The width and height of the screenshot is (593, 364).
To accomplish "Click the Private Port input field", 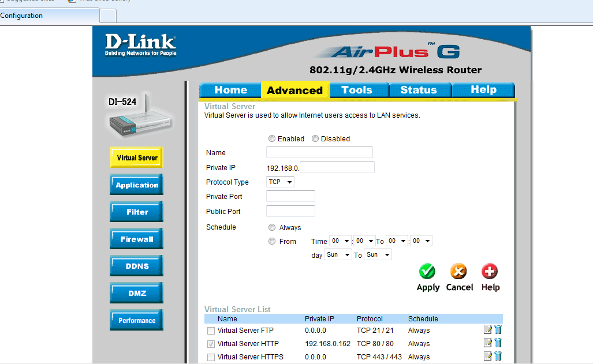I will pyautogui.click(x=290, y=196).
